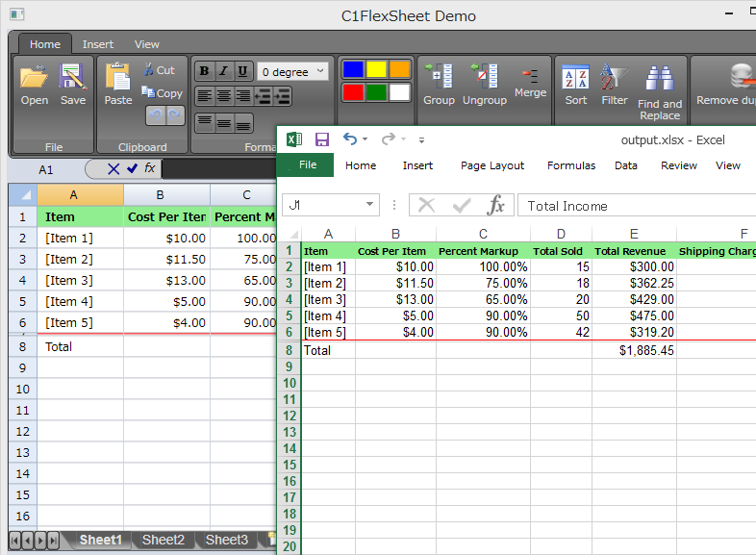
Task: Switch to FlexSheet View ribbon tab
Action: coord(146,44)
